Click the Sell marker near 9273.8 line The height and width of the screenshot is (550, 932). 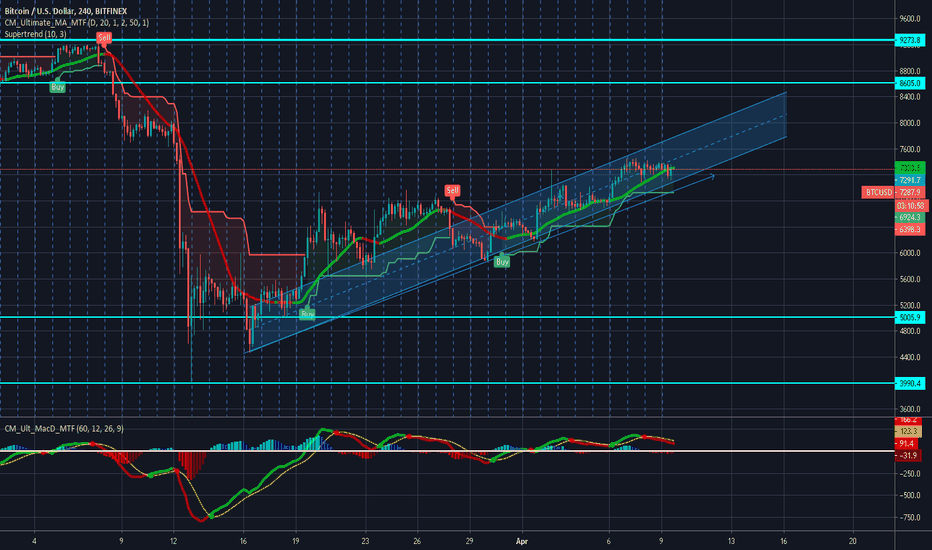[104, 38]
